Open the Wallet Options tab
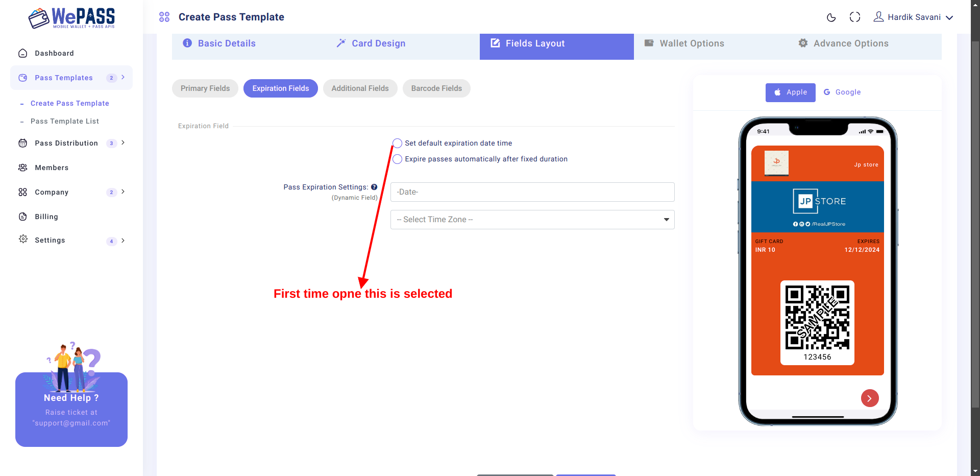Screen dimensions: 980x476 point(684,43)
